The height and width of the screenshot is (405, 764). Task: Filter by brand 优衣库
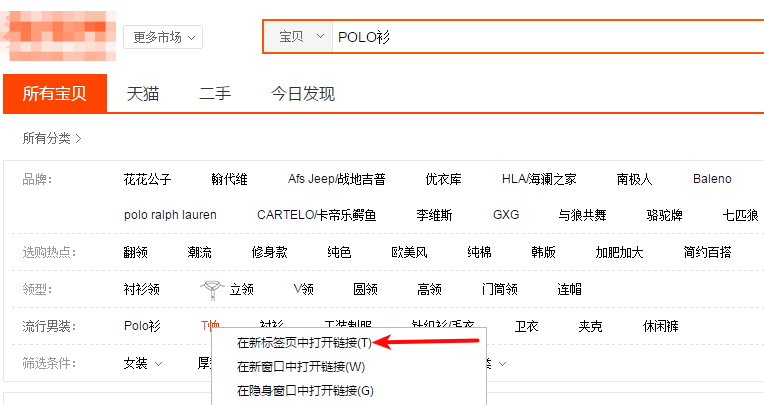[x=443, y=179]
